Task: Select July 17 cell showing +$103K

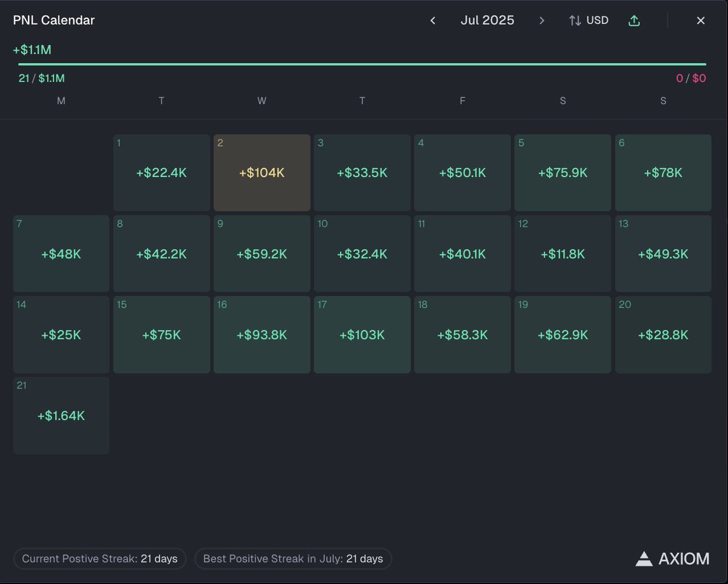Action: coord(362,335)
